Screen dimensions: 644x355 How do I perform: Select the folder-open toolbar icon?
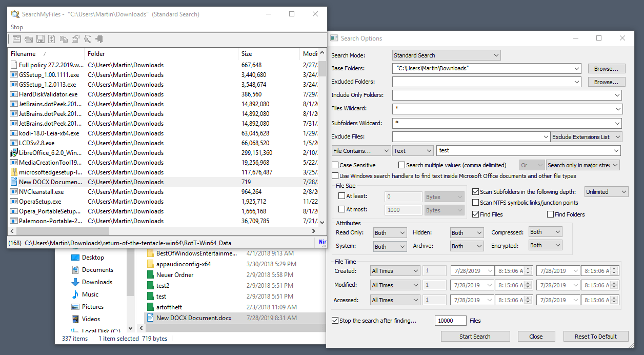29,38
